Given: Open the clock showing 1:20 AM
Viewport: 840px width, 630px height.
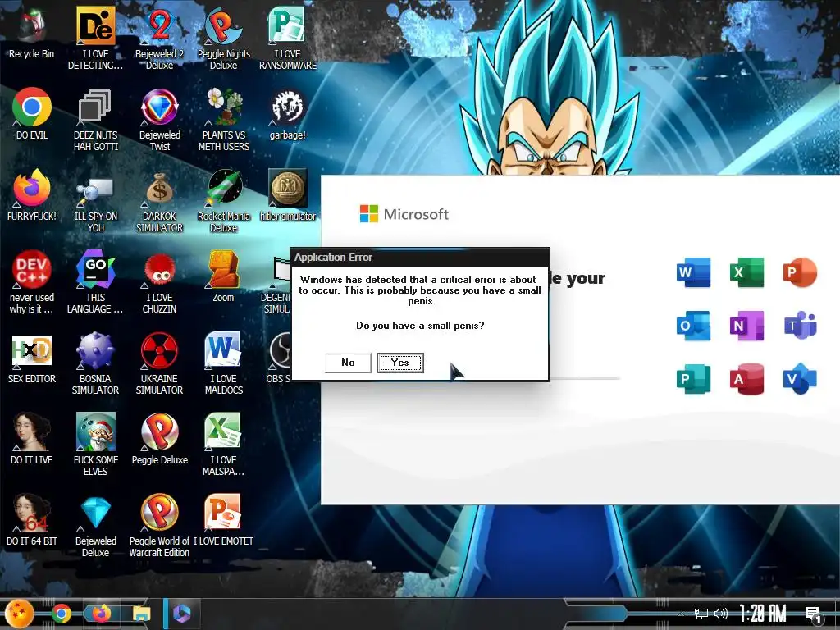Looking at the screenshot, I should 763,614.
